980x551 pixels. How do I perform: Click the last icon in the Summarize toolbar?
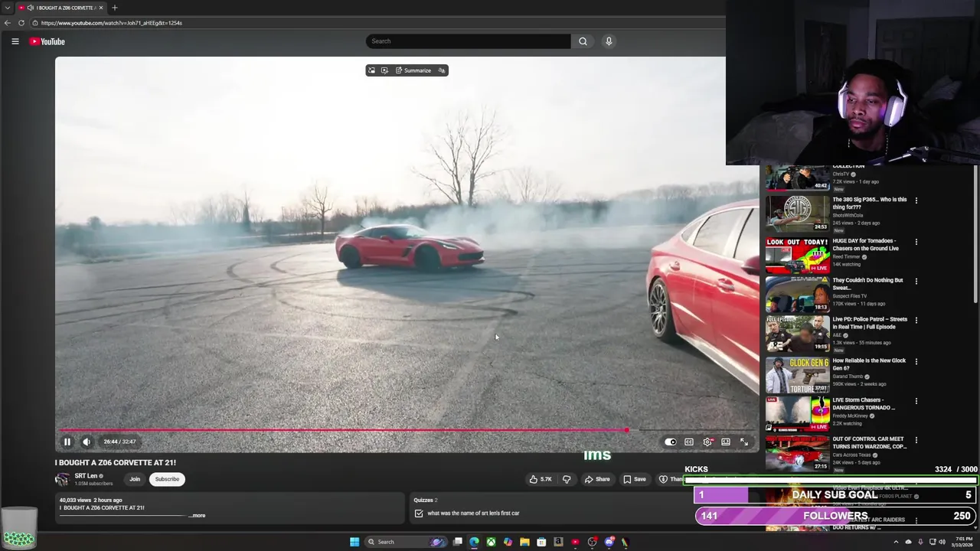[x=442, y=70]
